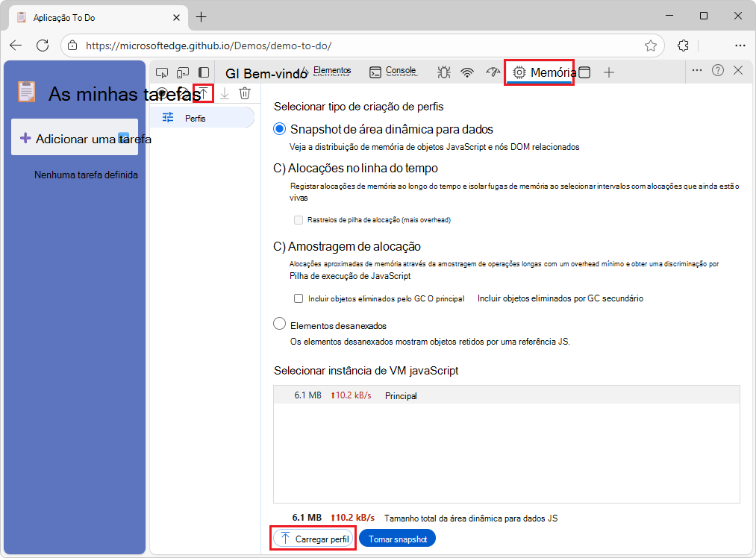The image size is (756, 558).
Task: Click the load profile up-arrow icon
Action: 202,93
